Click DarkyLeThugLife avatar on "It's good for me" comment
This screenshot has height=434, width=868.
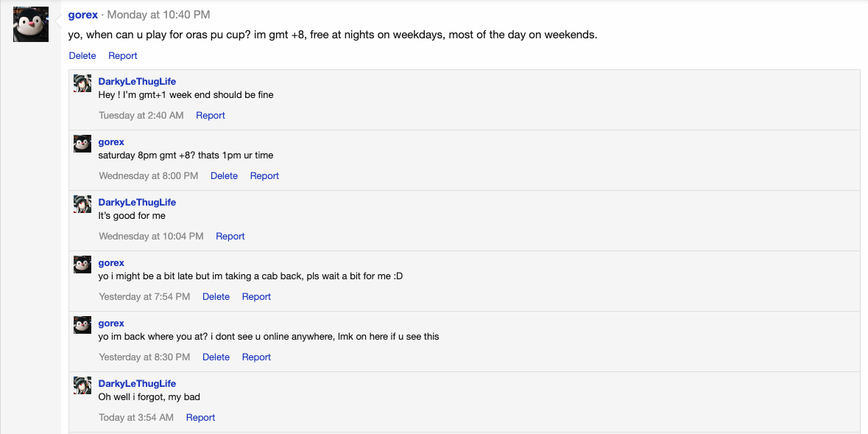coord(82,204)
